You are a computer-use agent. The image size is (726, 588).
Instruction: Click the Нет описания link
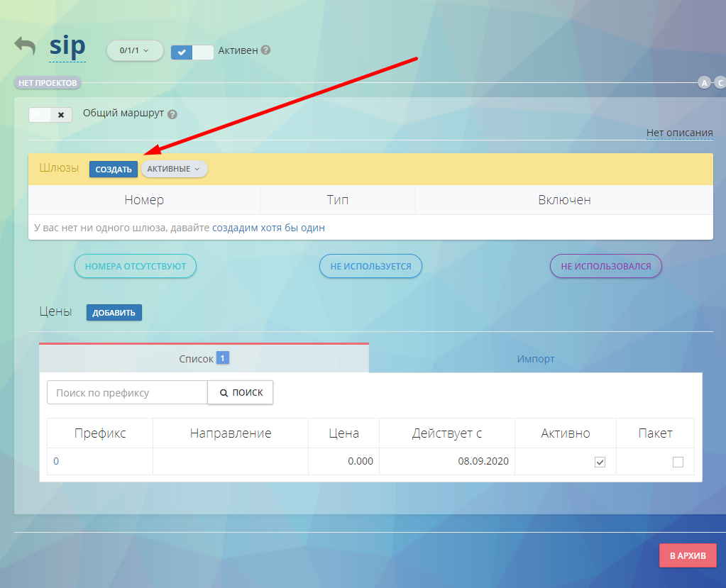(x=679, y=133)
